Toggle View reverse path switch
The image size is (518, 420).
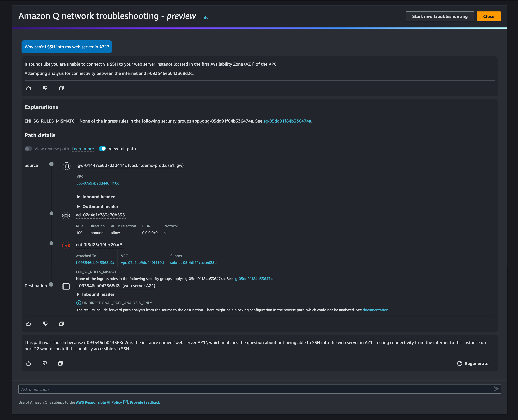(x=28, y=149)
